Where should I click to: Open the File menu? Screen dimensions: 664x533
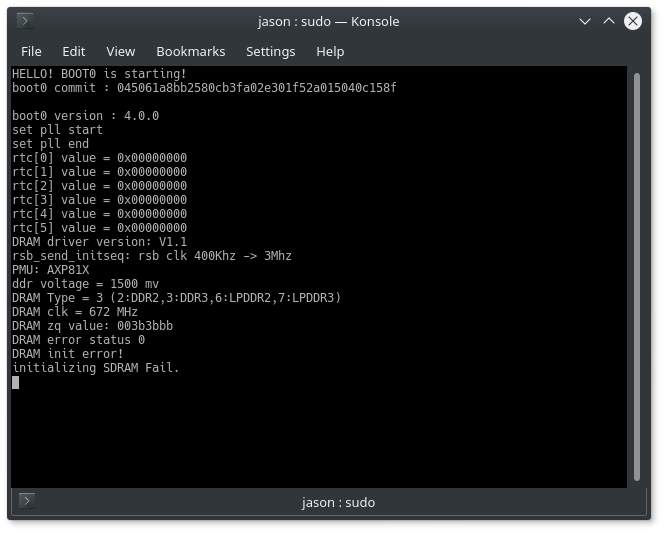click(31, 51)
